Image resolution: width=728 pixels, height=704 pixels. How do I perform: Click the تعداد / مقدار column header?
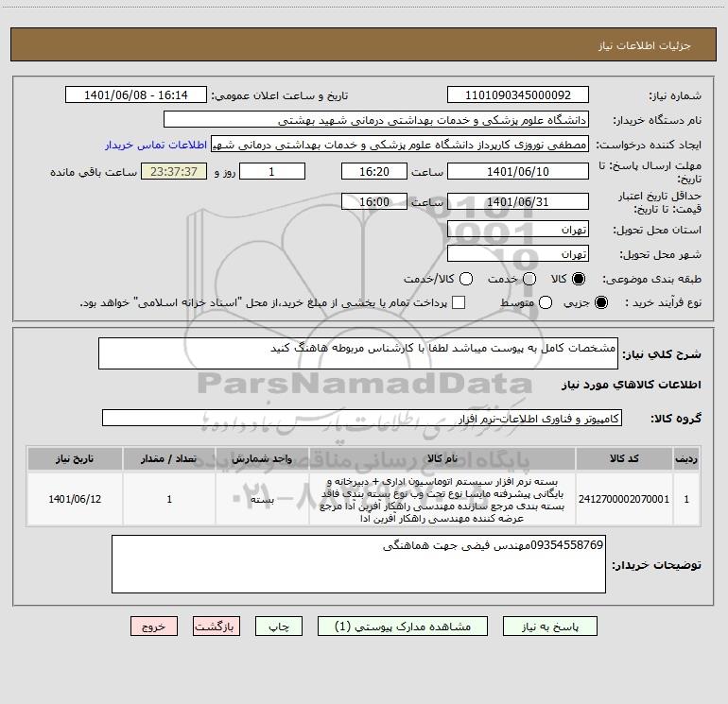(169, 458)
